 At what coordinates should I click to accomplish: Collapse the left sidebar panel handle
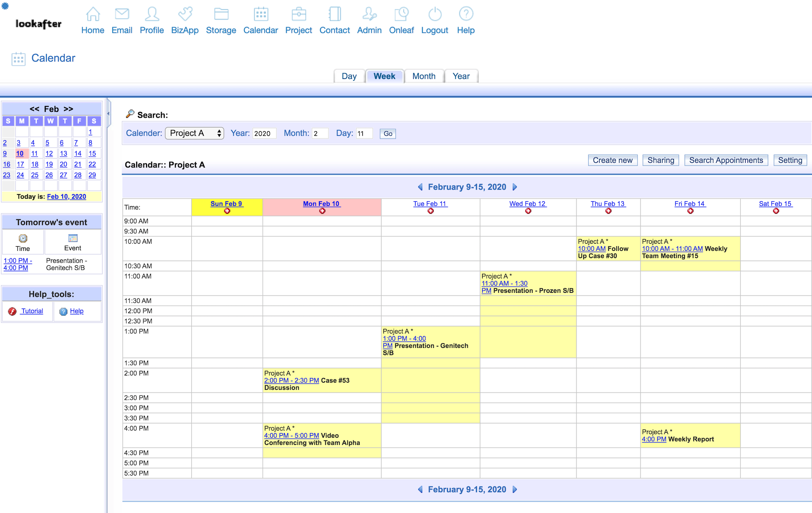point(108,114)
